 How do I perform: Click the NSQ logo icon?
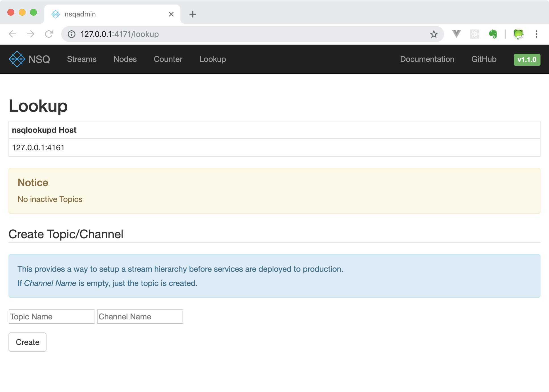(x=17, y=59)
